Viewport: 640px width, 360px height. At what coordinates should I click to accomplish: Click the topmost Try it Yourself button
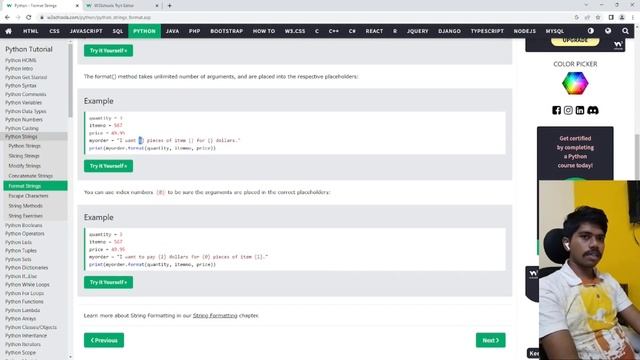click(108, 51)
